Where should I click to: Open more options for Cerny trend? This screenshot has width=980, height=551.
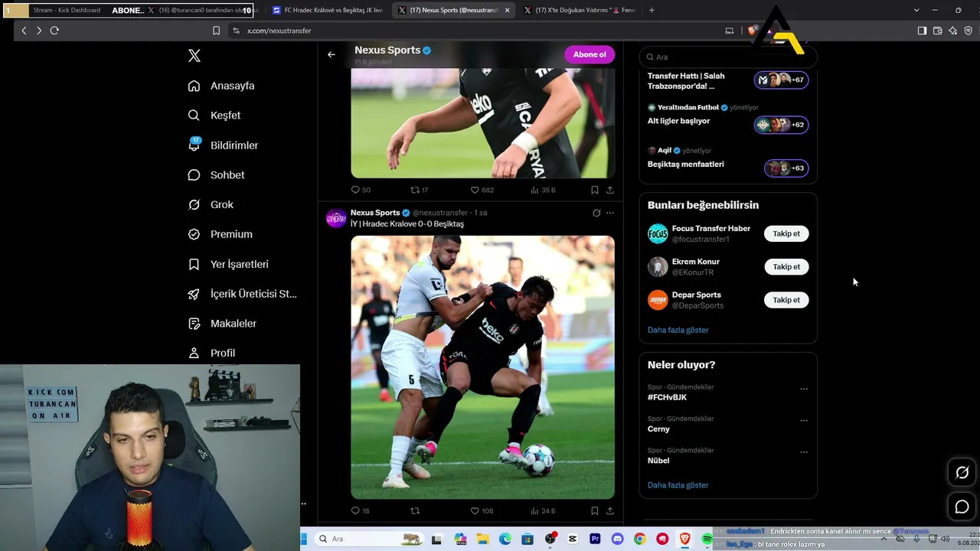click(x=804, y=420)
